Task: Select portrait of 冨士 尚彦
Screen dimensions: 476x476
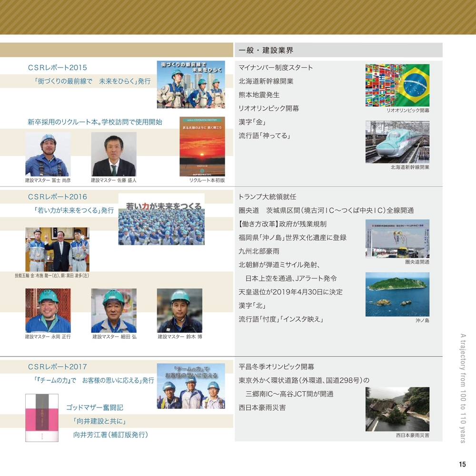Action: (48, 154)
